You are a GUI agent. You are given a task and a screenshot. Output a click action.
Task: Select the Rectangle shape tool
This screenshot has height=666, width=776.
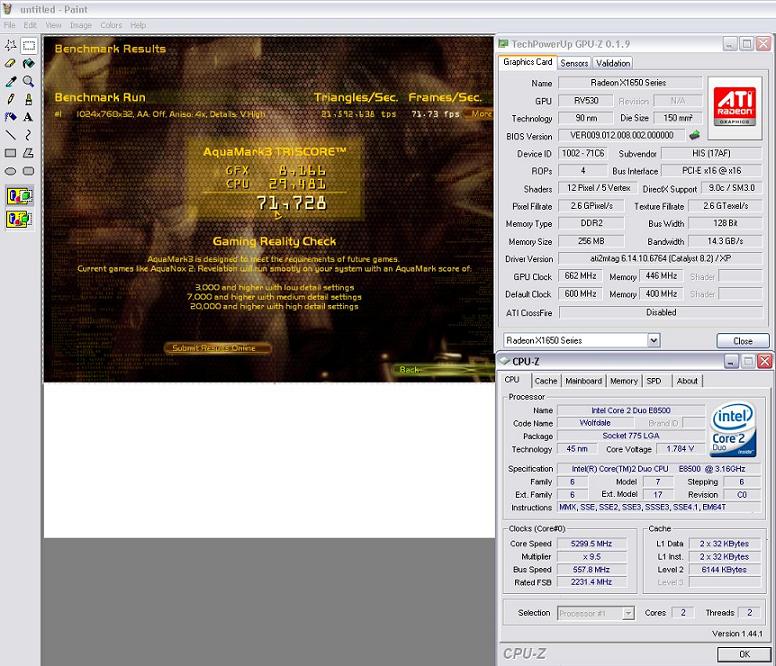pyautogui.click(x=10, y=153)
